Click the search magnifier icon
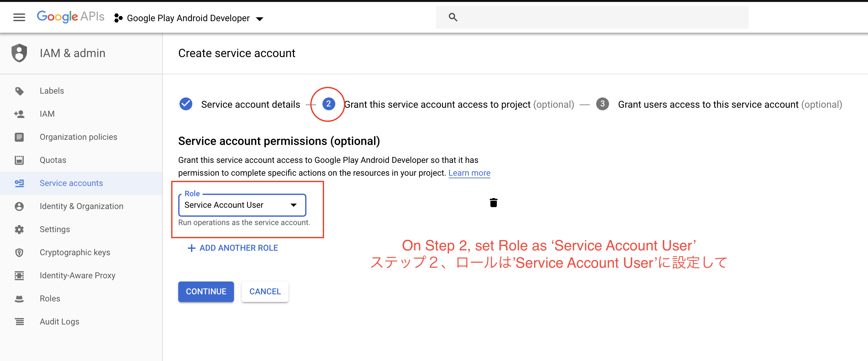The image size is (868, 361). point(453,17)
